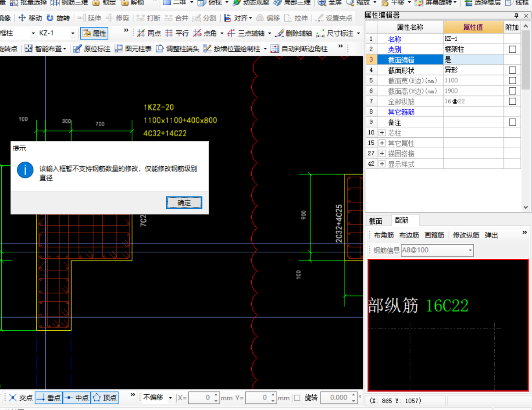Open the dropdown arrow beside 俯视

click(x=227, y=3)
